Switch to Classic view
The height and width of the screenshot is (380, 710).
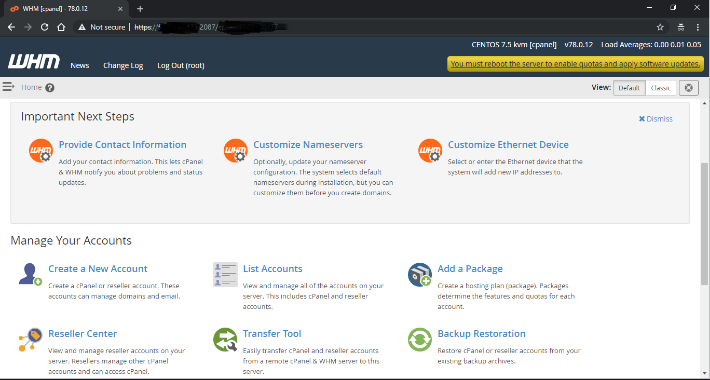pos(660,88)
